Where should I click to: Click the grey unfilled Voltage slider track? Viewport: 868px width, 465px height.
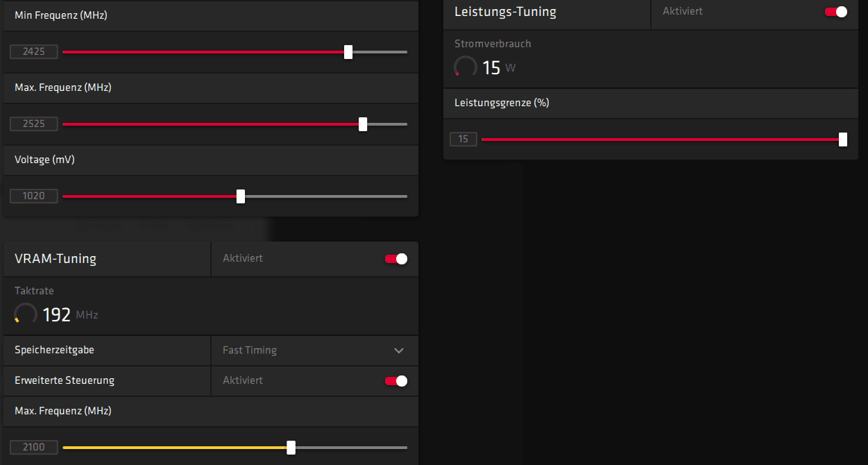(x=325, y=196)
